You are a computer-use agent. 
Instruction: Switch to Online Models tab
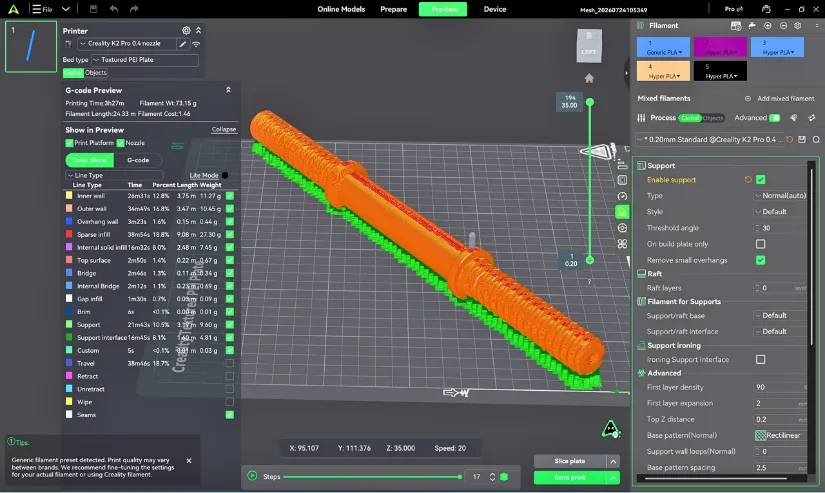click(x=341, y=9)
